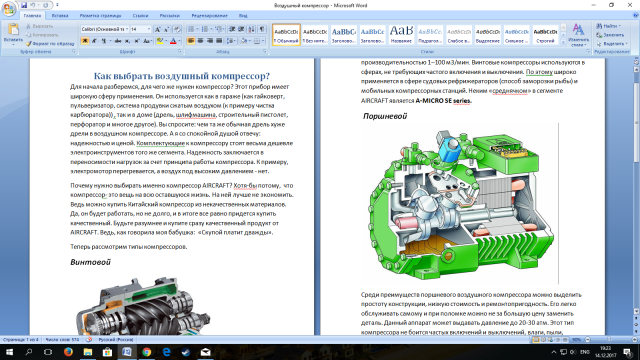Viewport: 640px width, 360px height.
Task: Decrease paragraph indent
Action: coord(232,29)
